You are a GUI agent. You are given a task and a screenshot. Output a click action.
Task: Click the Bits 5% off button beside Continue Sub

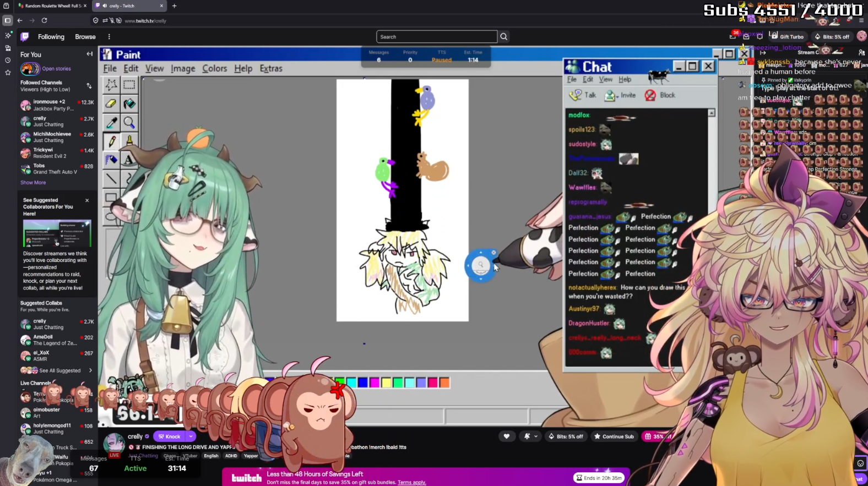pyautogui.click(x=566, y=436)
